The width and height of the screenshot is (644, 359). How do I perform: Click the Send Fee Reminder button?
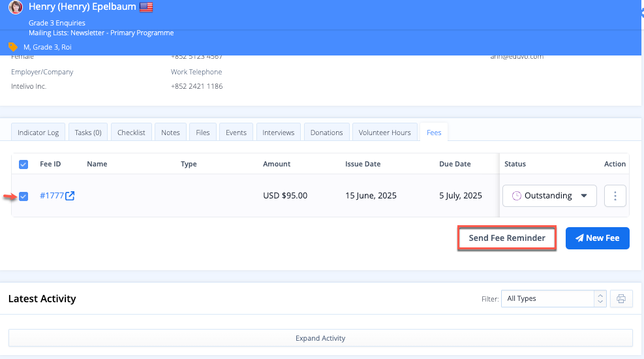point(507,238)
